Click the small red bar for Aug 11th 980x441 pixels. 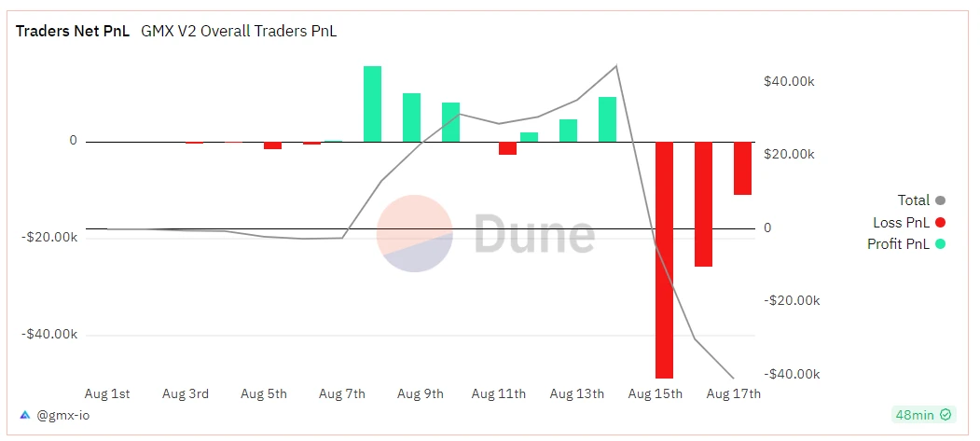507,148
